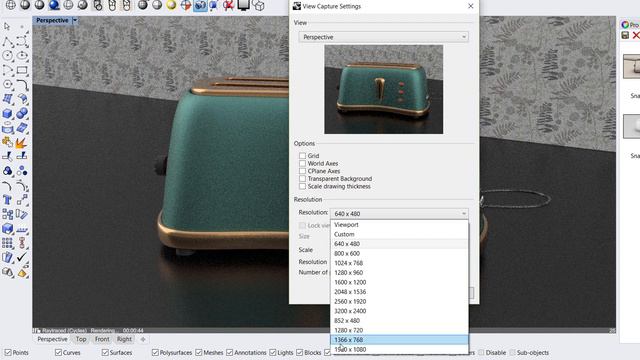Select the Circle tool

point(7,56)
